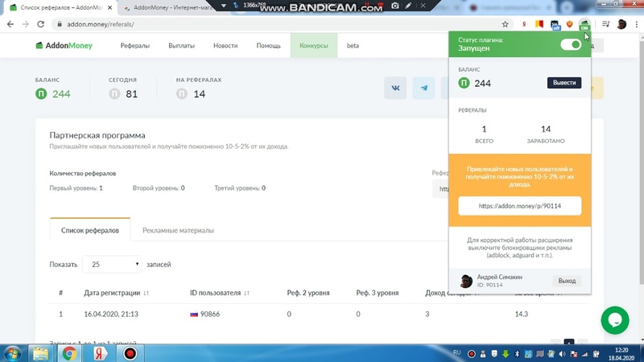Bookmark page with the star icon
The height and width of the screenshot is (362, 644).
coord(505,25)
